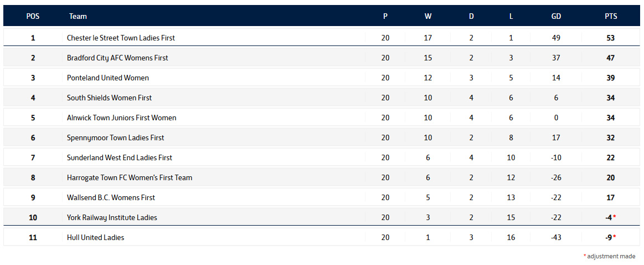Click the GD column header

[556, 17]
